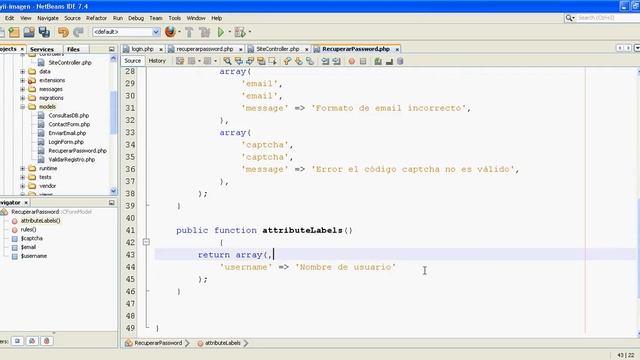Click the New Project toolbar icon
This screenshot has height=360, width=640.
pyautogui.click(x=14, y=32)
